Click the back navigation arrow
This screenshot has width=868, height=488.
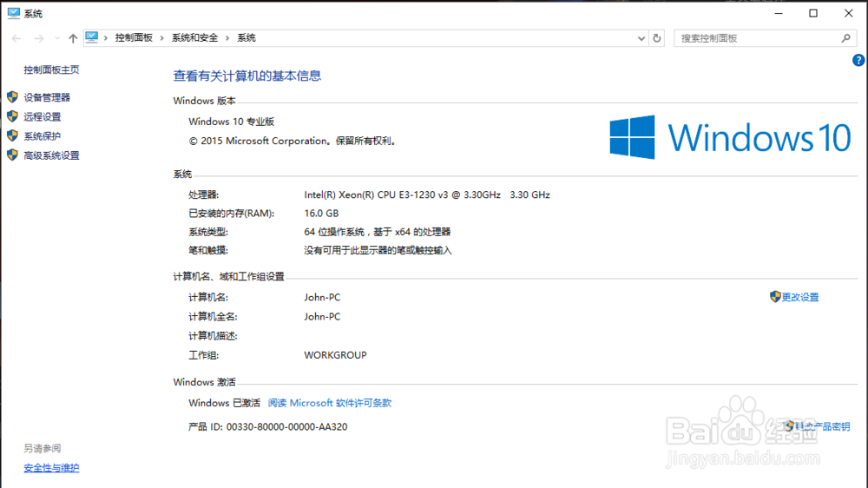click(16, 38)
